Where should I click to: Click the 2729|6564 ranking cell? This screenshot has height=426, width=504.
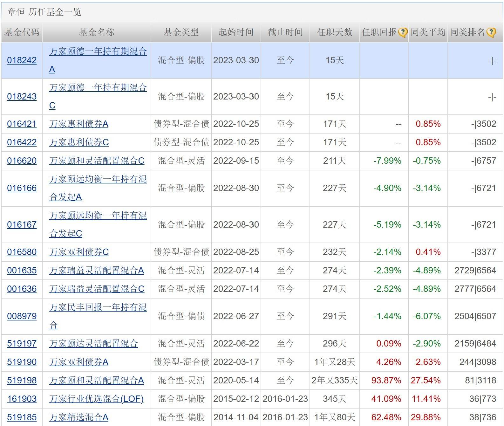coord(475,271)
